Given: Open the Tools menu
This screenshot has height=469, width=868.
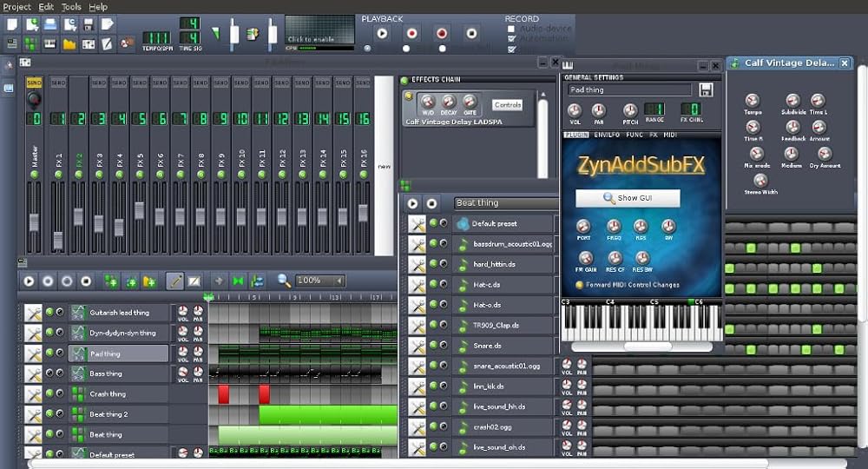Looking at the screenshot, I should (71, 7).
